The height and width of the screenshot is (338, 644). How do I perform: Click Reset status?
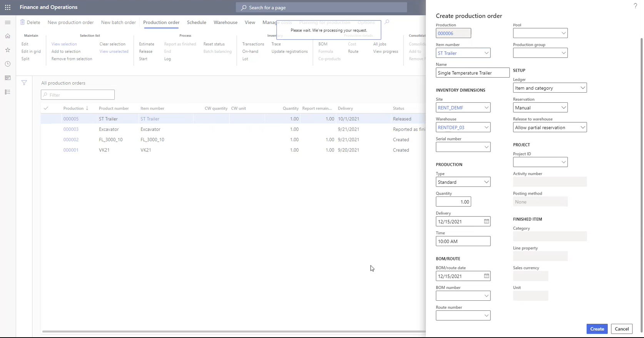(x=214, y=44)
